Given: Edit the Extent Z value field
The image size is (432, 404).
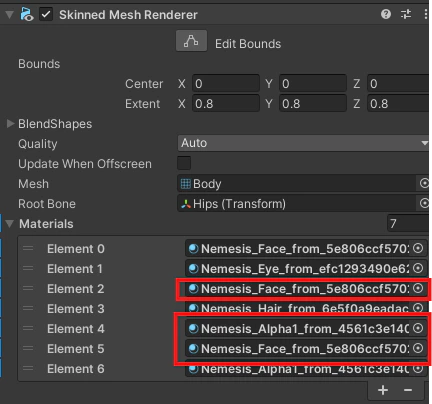Looking at the screenshot, I should [398, 103].
